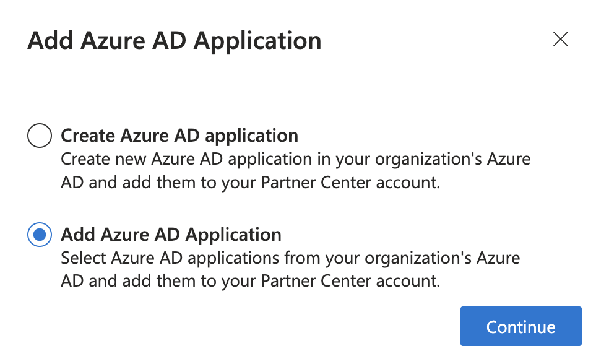
Task: Click the Continue button
Action: click(521, 326)
